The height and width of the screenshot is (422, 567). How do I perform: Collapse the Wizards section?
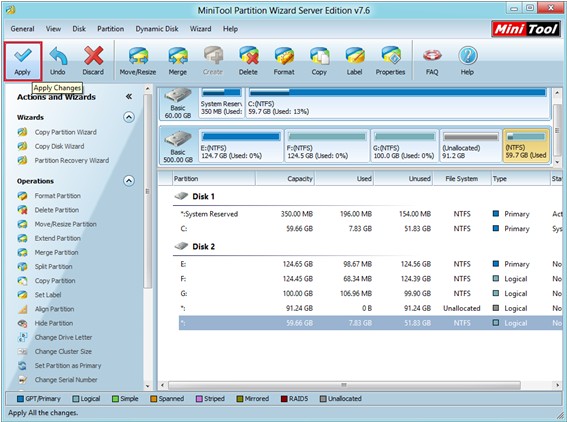(x=129, y=117)
